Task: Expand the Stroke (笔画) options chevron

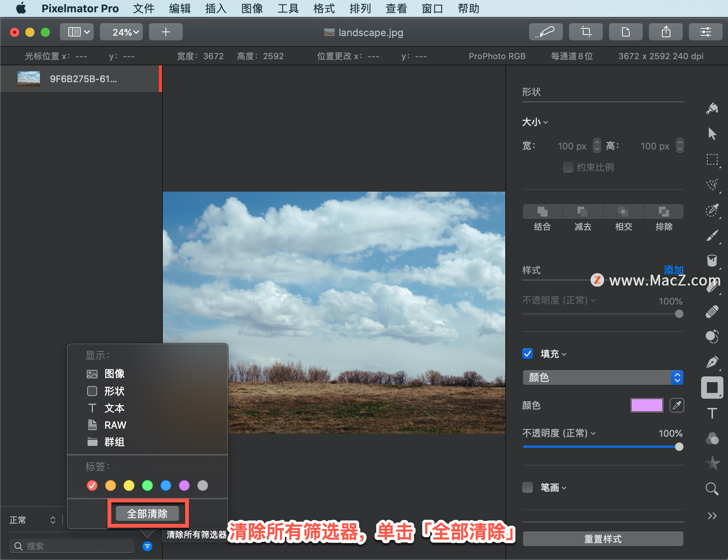Action: 564,488
